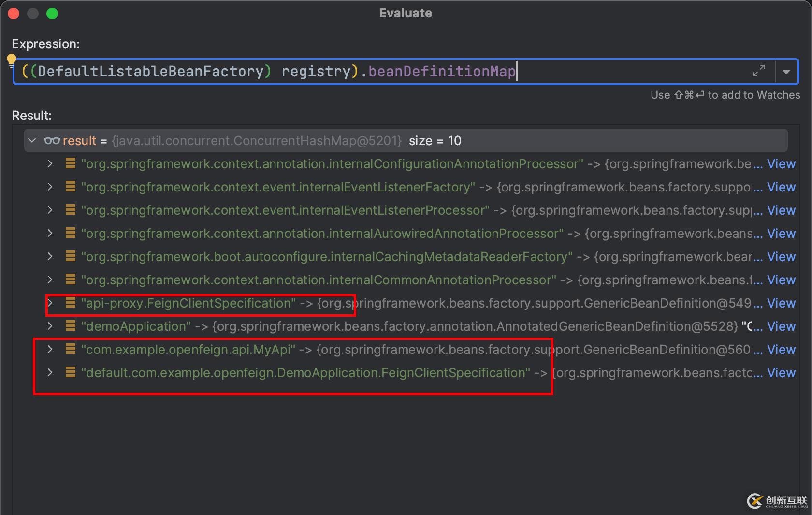Select the "org.springframework.context.event.internalEventListenerFactory" row text

(x=278, y=187)
